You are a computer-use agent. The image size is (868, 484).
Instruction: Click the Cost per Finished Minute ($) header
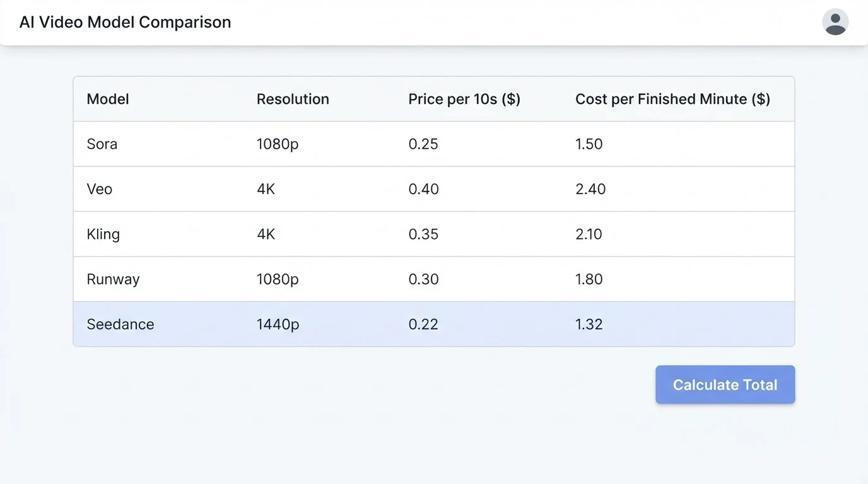pos(672,99)
